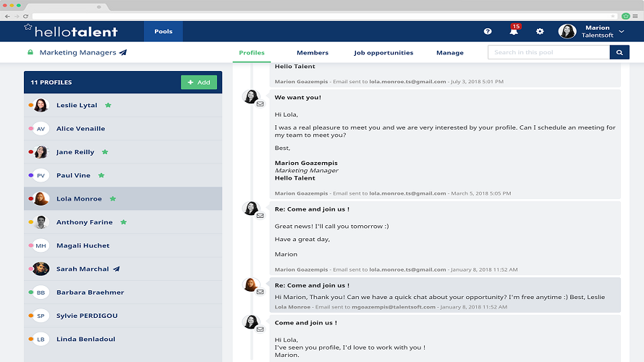644x362 pixels.
Task: Click the BB initials avatar
Action: (x=41, y=292)
